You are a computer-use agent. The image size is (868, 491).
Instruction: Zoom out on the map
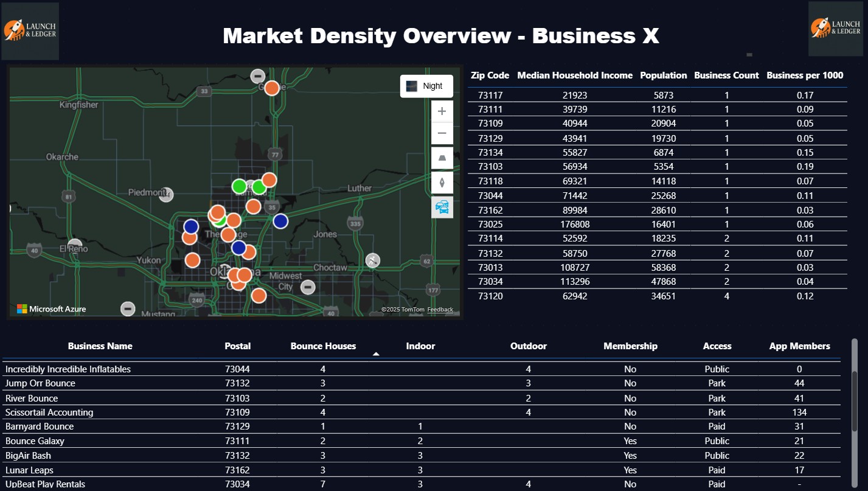442,133
